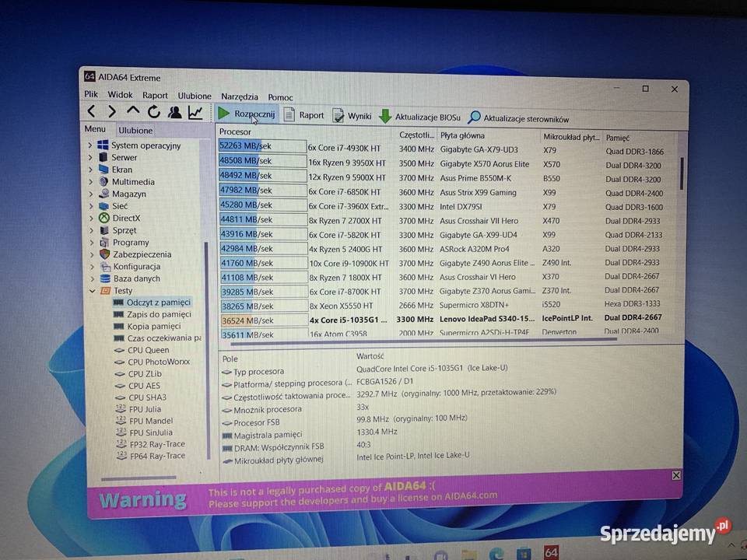This screenshot has width=747, height=560.
Task: Click Aktualizacje sterowników toolbar button
Action: (x=519, y=118)
